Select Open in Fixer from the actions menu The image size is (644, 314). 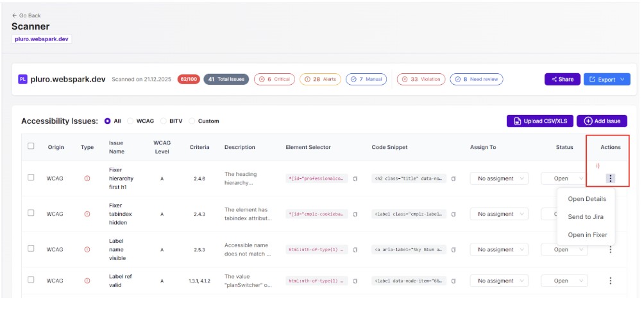pos(587,235)
